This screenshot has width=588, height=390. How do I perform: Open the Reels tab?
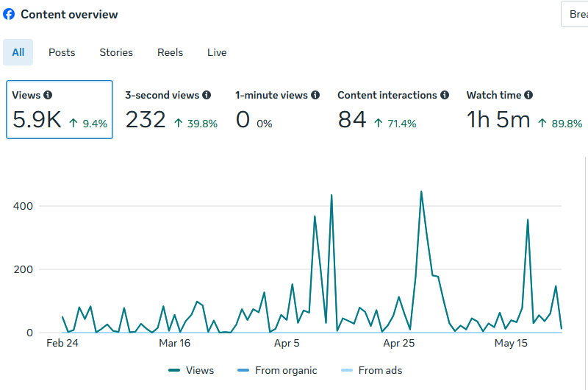click(170, 52)
